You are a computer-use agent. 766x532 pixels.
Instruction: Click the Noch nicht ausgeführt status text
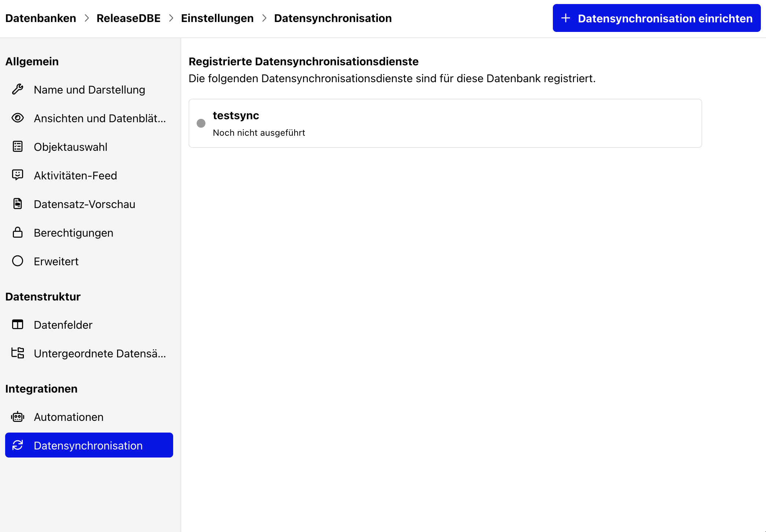click(x=259, y=132)
